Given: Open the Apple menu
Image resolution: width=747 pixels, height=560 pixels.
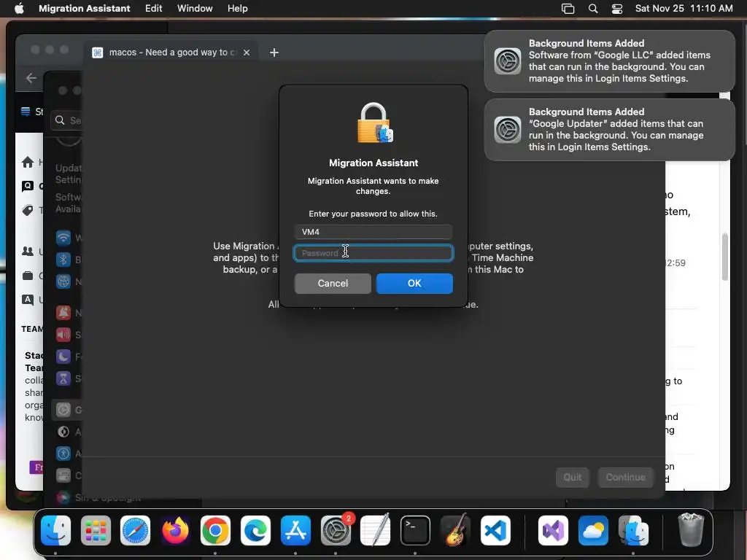Looking at the screenshot, I should [19, 9].
